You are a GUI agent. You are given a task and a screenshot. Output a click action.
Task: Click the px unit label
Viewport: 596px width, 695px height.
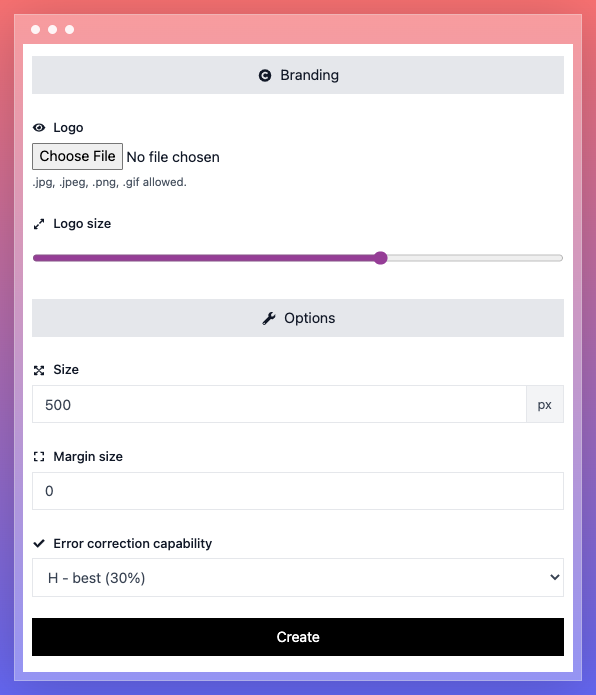[545, 404]
